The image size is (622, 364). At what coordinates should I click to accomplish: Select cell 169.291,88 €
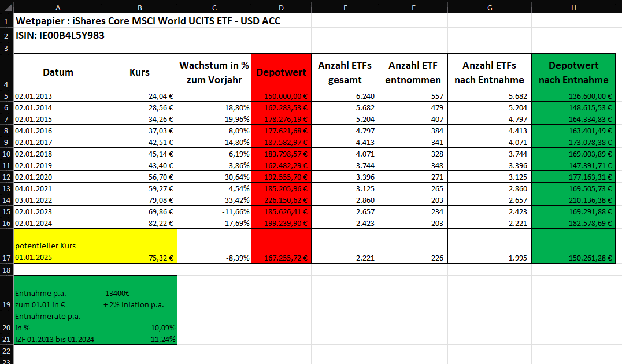tap(573, 211)
